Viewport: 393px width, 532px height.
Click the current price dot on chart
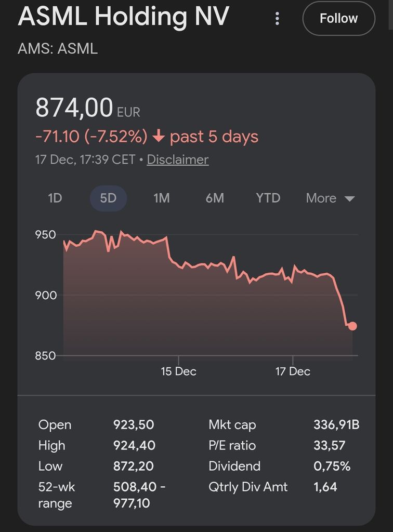pyautogui.click(x=352, y=326)
